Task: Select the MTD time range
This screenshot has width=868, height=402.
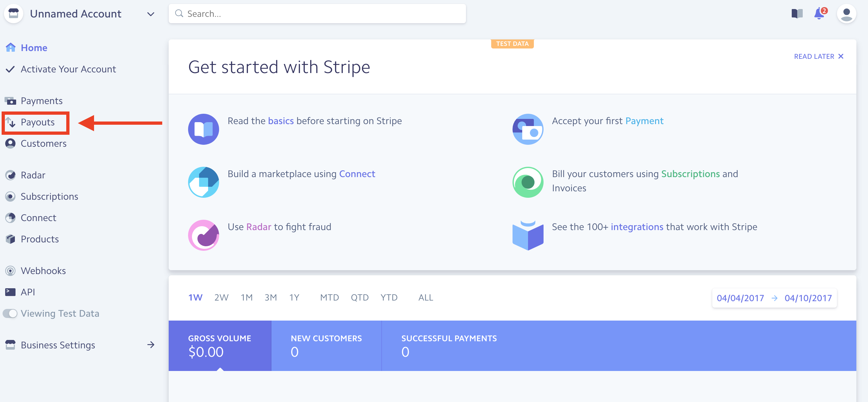Action: point(329,298)
